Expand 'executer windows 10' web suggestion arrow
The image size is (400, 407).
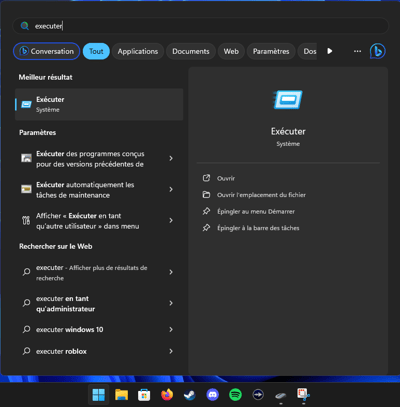pos(171,329)
